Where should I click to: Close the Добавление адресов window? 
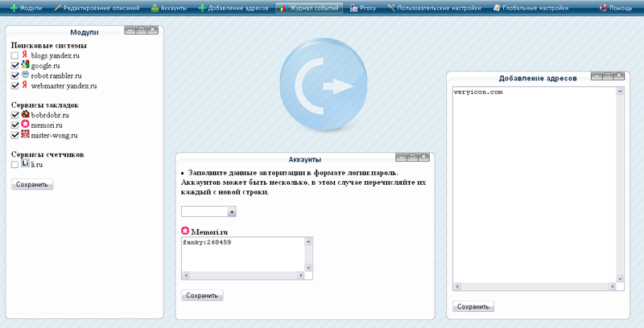618,75
